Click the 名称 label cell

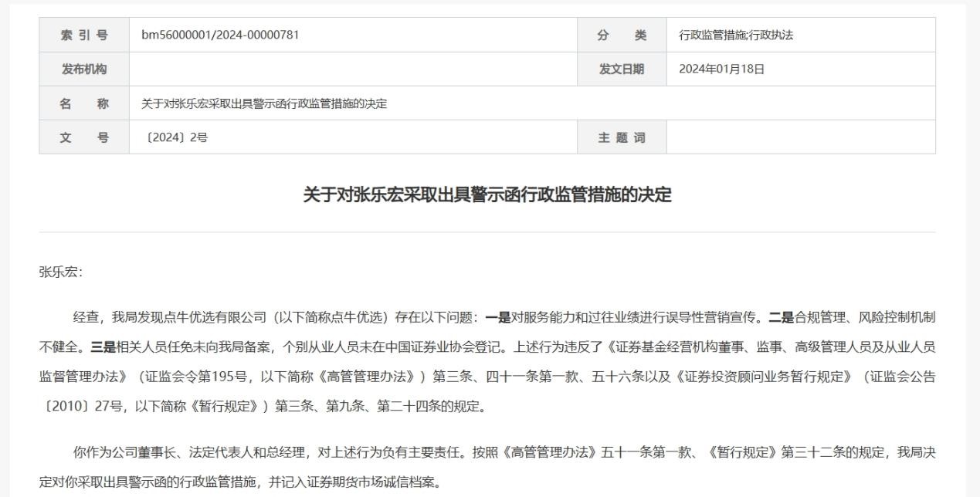coord(83,103)
